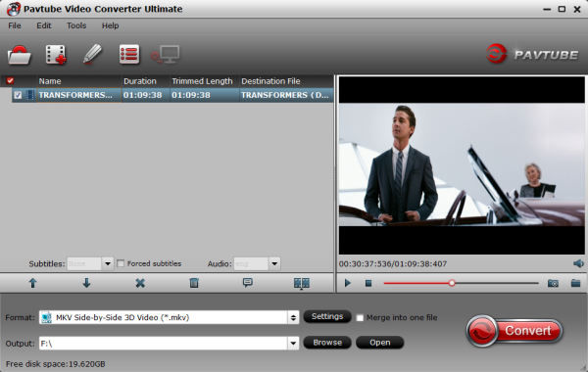Screen dimensions: 588x372
Task: Open the Tools menu
Action: coord(76,25)
